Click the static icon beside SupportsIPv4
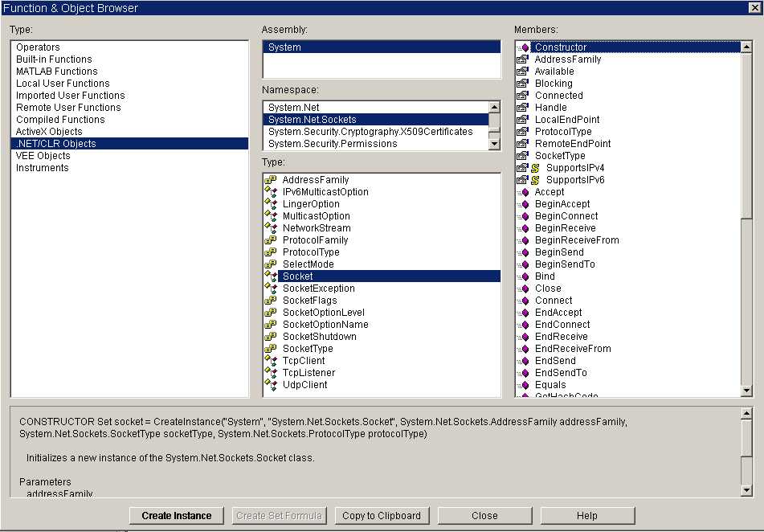 (535, 168)
